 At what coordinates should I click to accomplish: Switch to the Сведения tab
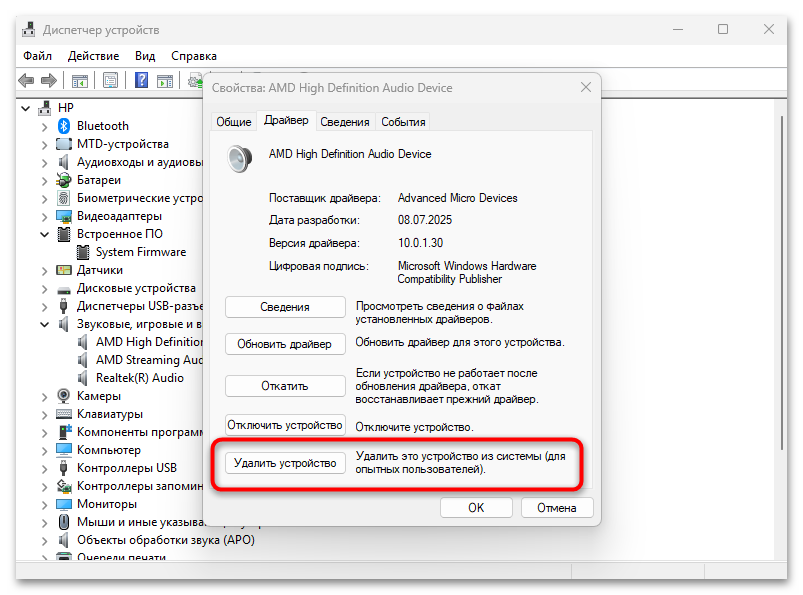point(345,122)
